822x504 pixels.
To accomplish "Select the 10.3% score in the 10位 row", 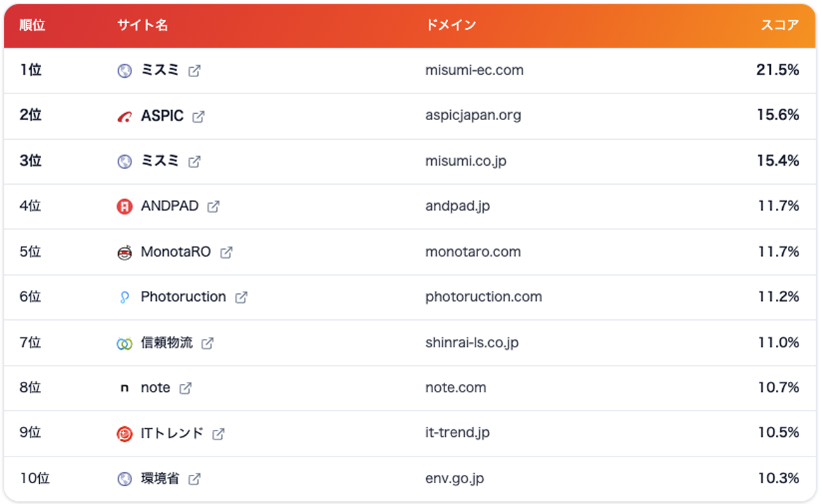I will (x=778, y=478).
